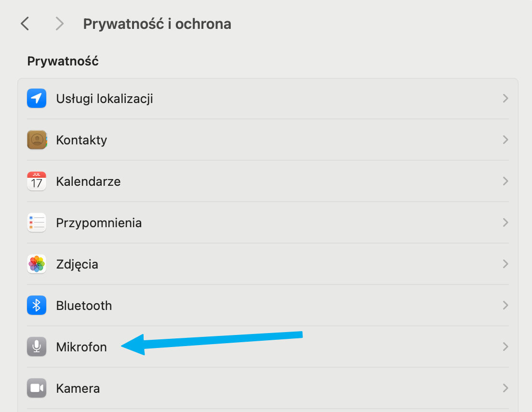This screenshot has height=412, width=532.
Task: Open the Przypomnienia privacy settings
Action: (99, 223)
